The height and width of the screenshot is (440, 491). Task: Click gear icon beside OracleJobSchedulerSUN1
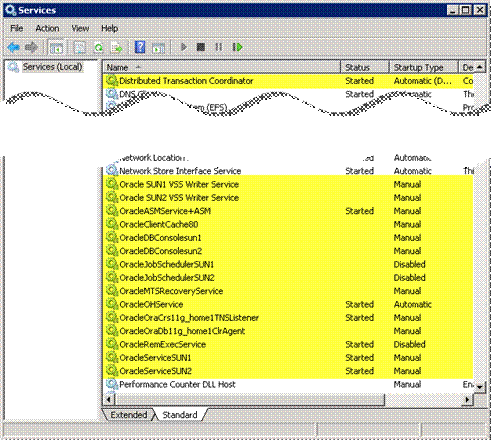(x=112, y=264)
